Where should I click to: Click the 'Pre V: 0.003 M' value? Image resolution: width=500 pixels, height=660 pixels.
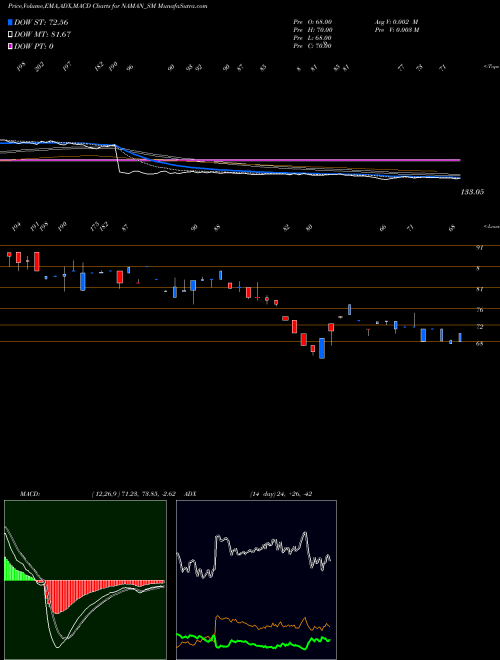(x=397, y=30)
